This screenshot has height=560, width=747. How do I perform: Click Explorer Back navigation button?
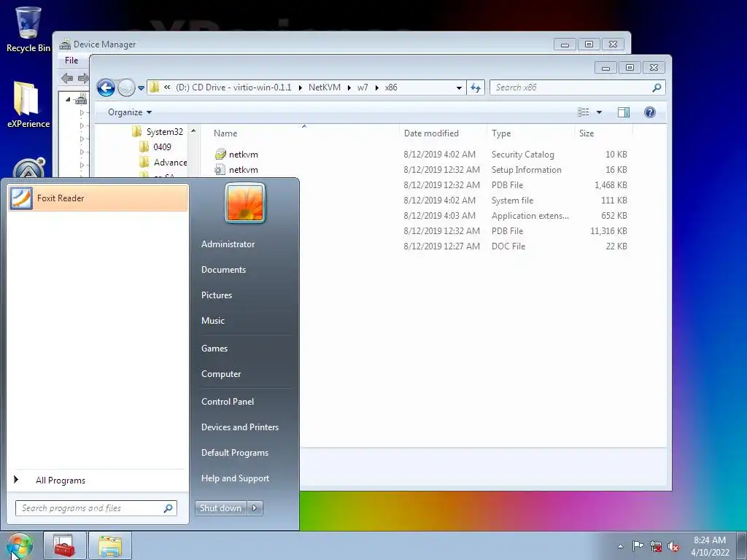pyautogui.click(x=106, y=87)
